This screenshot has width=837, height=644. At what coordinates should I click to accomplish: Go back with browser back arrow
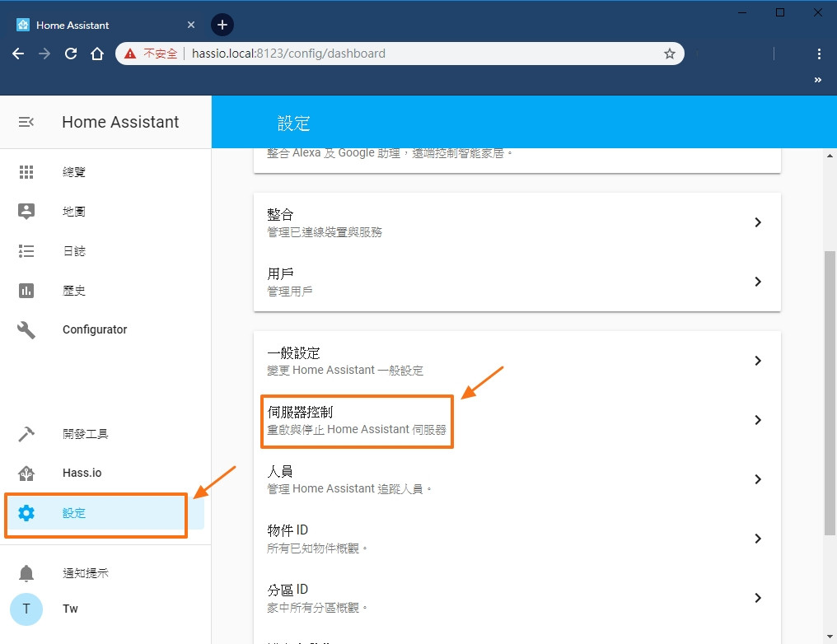tap(18, 54)
